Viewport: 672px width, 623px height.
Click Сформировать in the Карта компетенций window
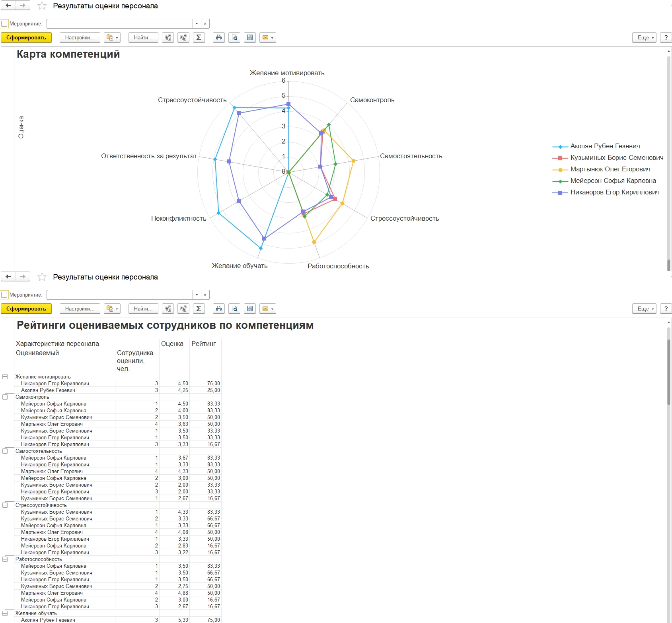[x=26, y=38]
